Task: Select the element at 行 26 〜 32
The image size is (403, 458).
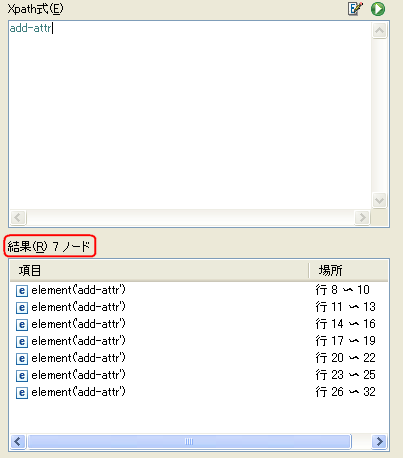Action: (199, 392)
